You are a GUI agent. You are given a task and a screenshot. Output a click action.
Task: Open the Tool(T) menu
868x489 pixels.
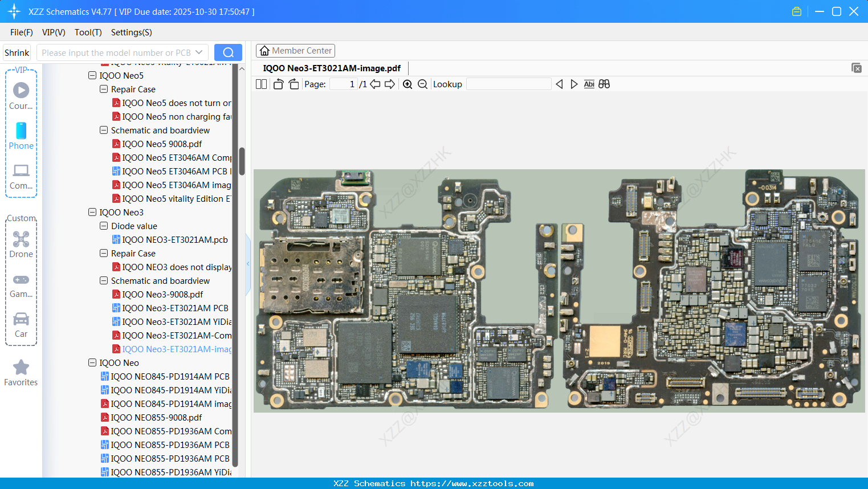88,32
